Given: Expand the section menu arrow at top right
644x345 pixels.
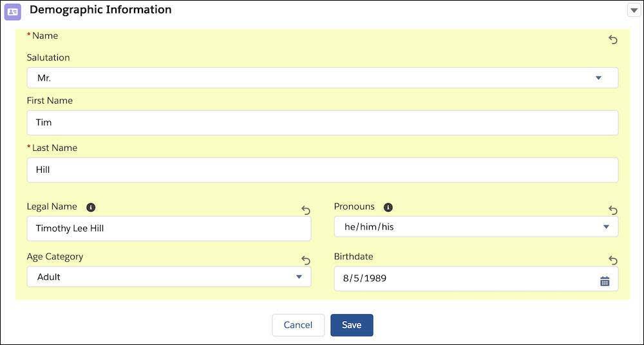Looking at the screenshot, I should tap(634, 10).
